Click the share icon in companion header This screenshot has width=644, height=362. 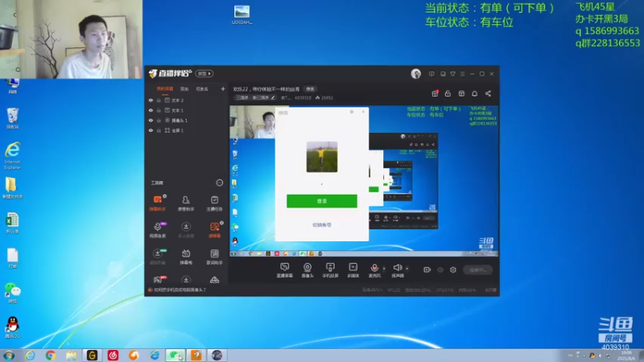point(488,93)
